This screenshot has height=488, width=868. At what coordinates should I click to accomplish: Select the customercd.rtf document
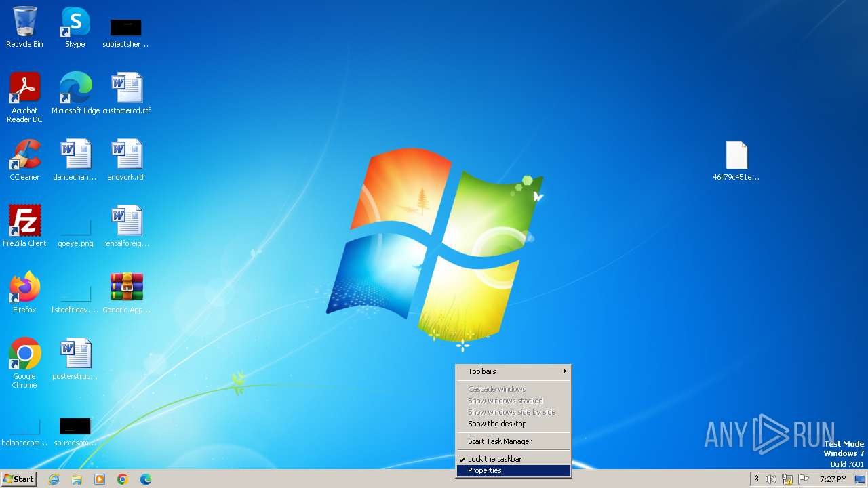click(127, 93)
